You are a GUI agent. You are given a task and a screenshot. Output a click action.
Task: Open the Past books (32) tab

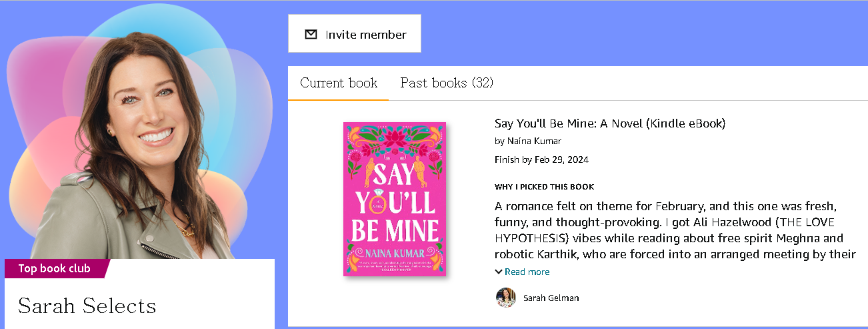[x=447, y=83]
